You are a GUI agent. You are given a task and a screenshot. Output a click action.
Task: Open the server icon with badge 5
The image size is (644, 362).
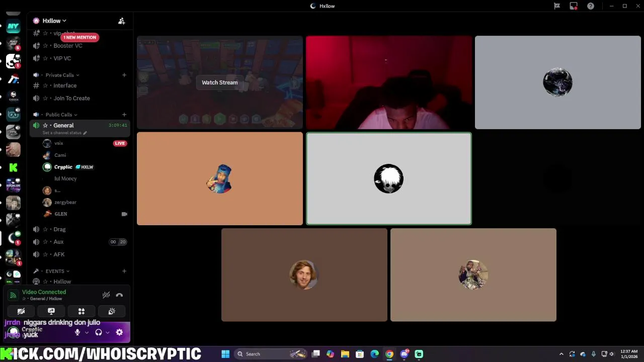[x=13, y=44]
